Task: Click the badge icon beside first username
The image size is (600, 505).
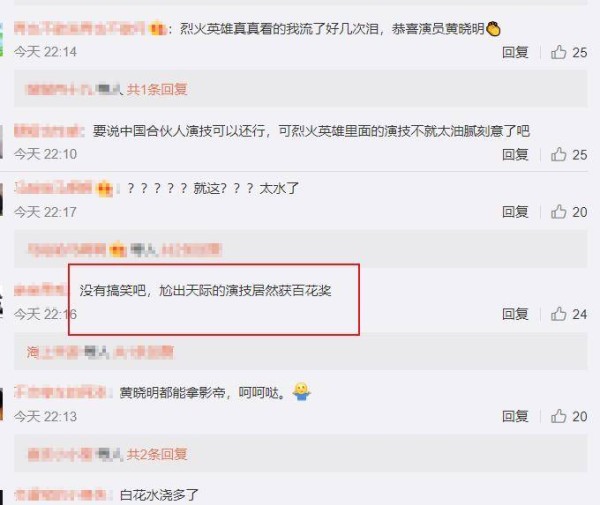Action: point(157,29)
